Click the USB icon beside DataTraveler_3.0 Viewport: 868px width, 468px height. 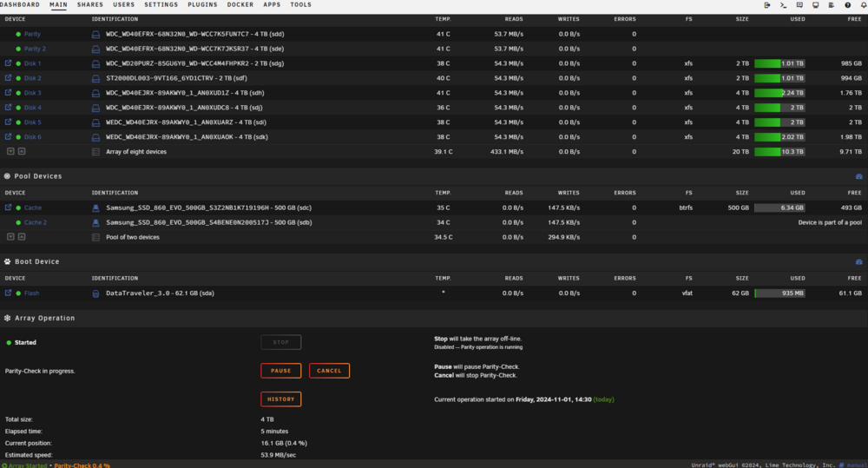click(95, 293)
